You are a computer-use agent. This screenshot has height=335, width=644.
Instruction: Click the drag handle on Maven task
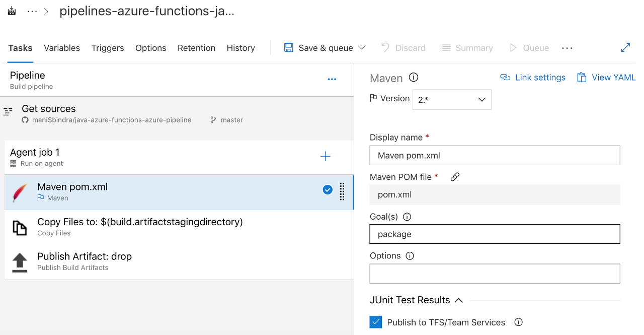coord(342,191)
